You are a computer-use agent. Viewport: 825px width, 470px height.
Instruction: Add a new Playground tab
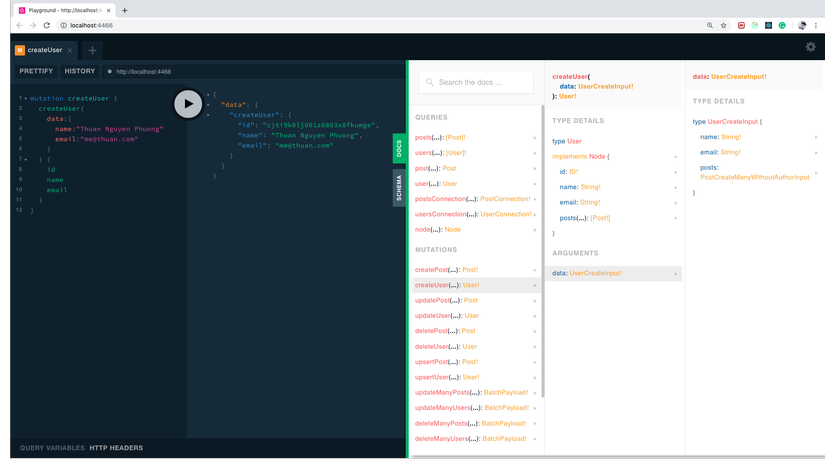[x=92, y=50]
